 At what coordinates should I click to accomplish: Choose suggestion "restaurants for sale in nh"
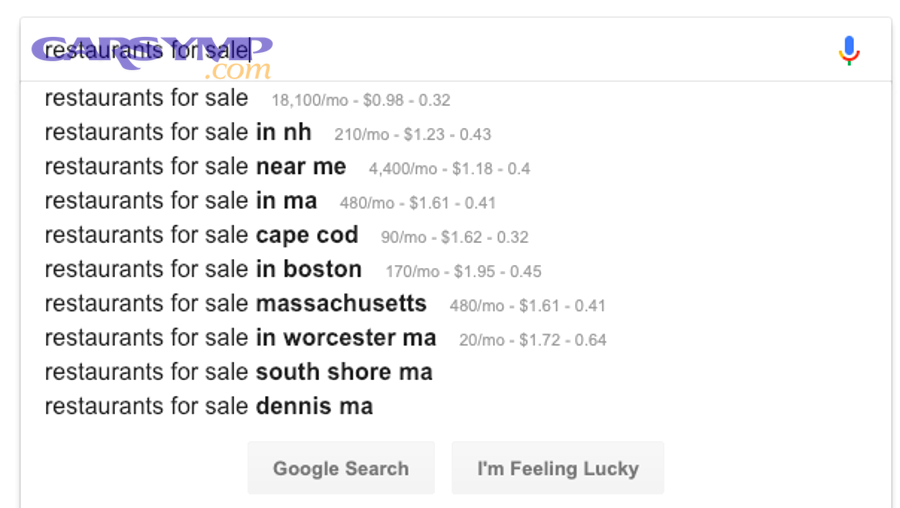pos(178,132)
